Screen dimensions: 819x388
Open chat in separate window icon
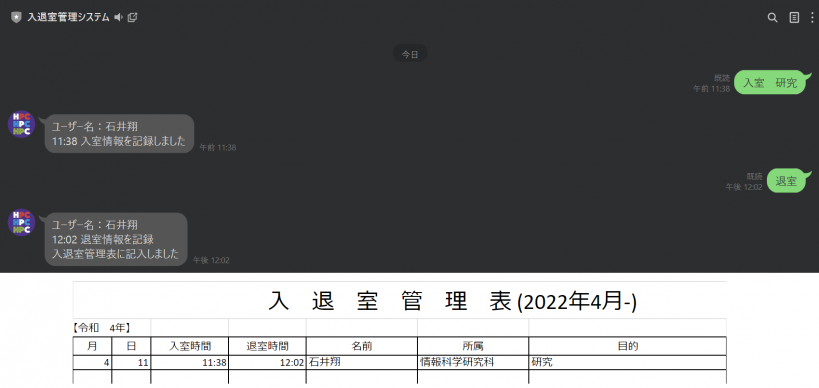133,17
